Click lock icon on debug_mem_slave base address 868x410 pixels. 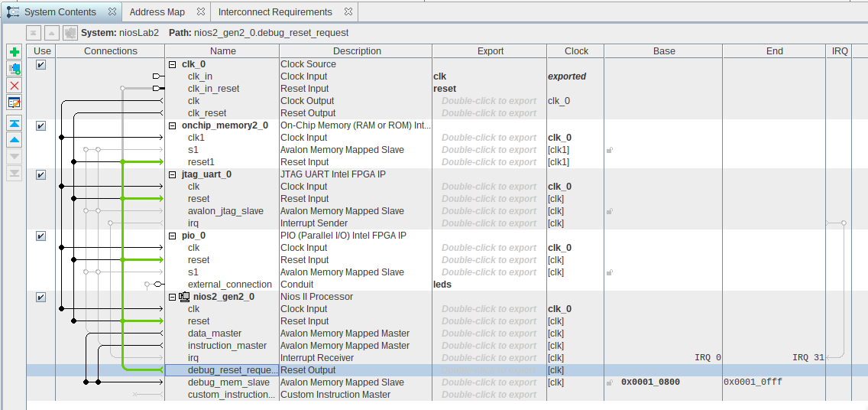610,382
